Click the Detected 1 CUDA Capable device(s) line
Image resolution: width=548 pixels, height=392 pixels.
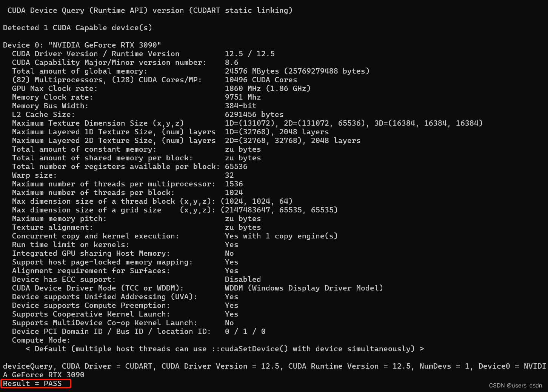[77, 28]
